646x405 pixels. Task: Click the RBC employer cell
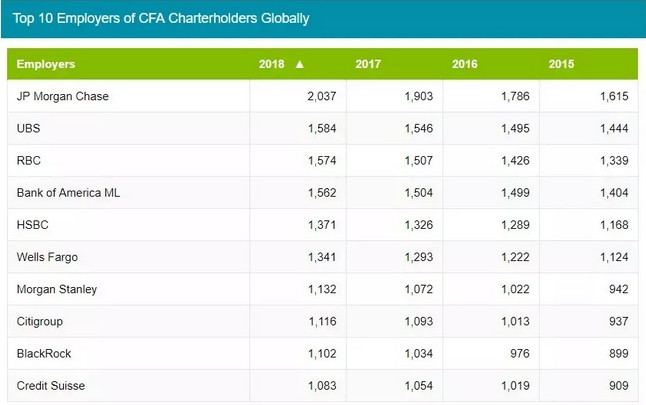[28, 161]
